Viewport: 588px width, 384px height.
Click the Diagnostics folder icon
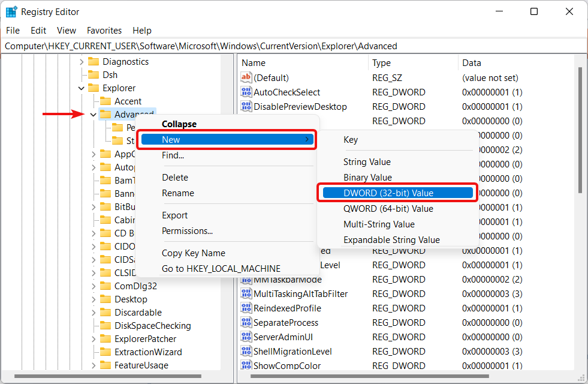94,62
